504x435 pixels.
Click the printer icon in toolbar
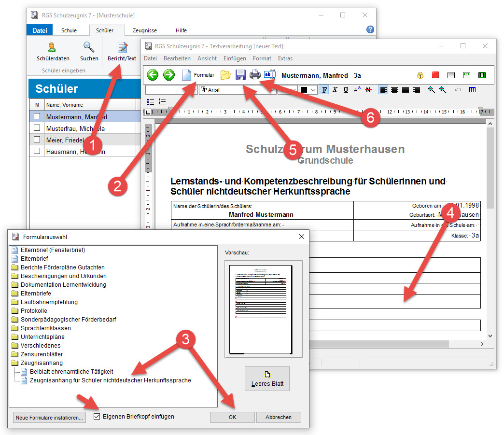pyautogui.click(x=255, y=75)
